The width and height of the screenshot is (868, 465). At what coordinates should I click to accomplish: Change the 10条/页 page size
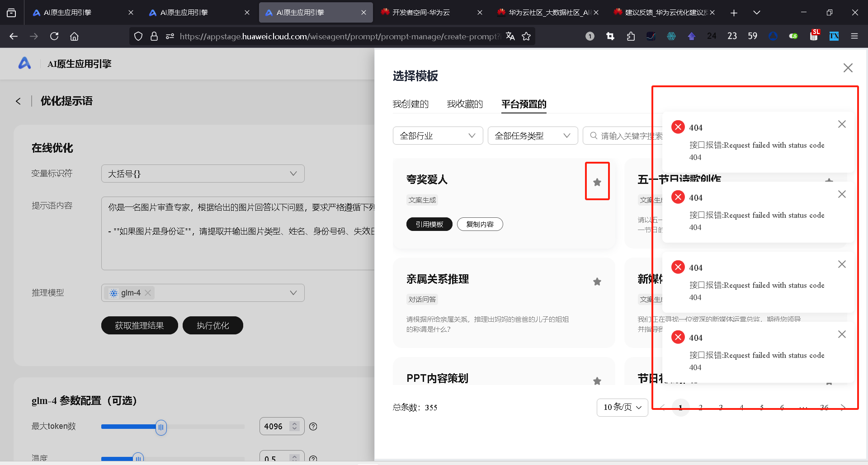click(623, 407)
